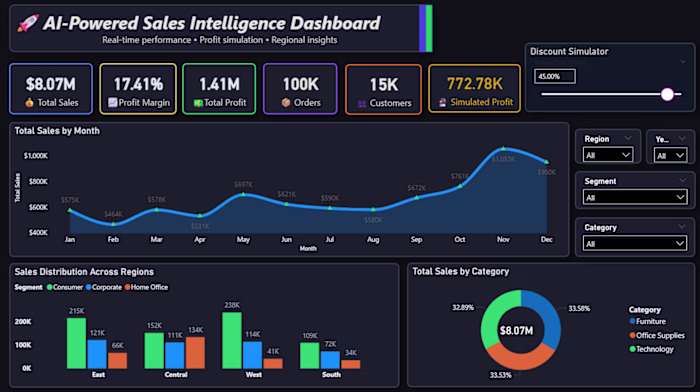Click the $1,000K y-axis label
This screenshot has height=392, width=700.
click(x=36, y=156)
